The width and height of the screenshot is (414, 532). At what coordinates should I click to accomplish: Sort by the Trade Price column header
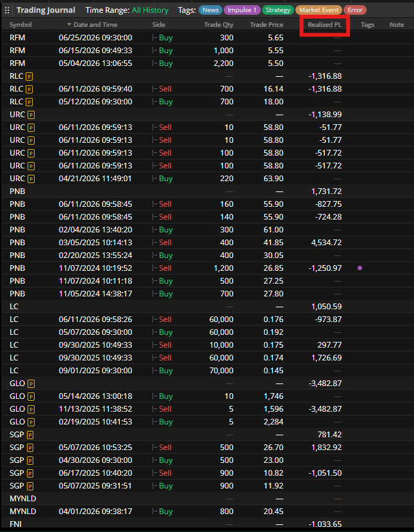click(267, 25)
